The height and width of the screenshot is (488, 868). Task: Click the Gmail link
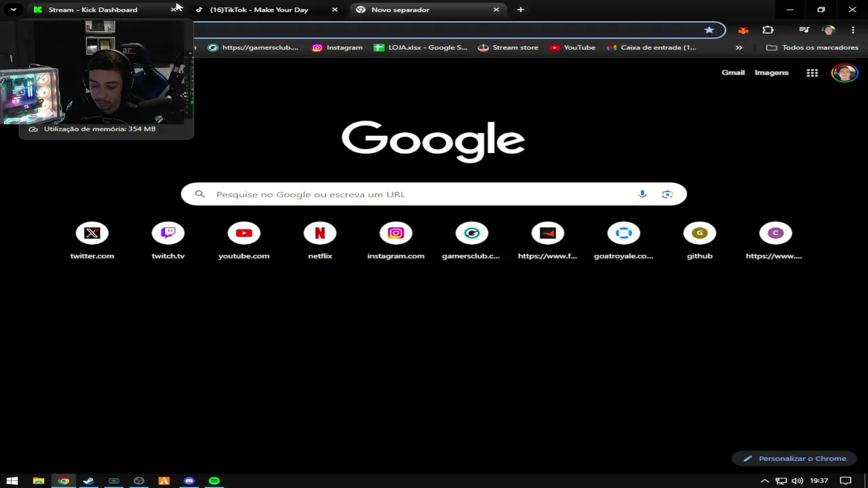(733, 73)
